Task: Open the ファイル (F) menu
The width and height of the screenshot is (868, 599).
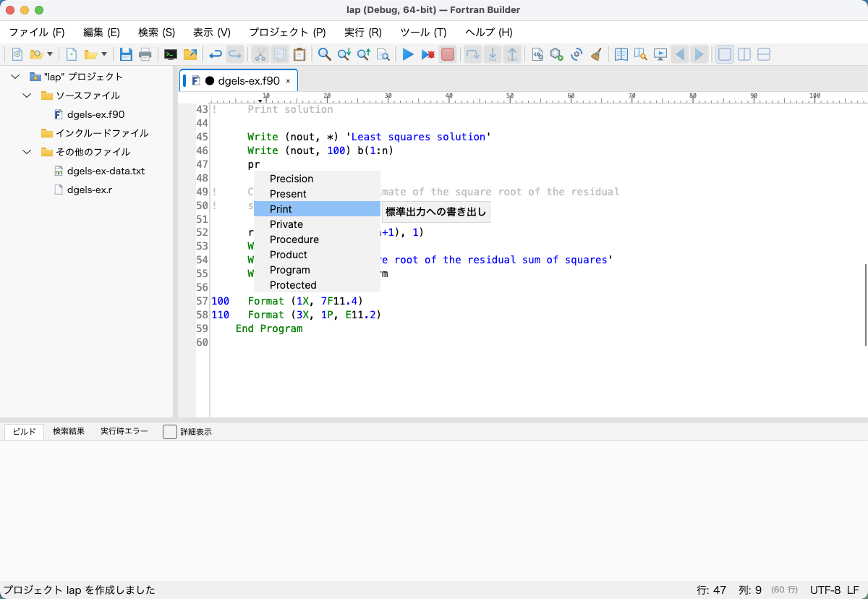Action: tap(36, 33)
